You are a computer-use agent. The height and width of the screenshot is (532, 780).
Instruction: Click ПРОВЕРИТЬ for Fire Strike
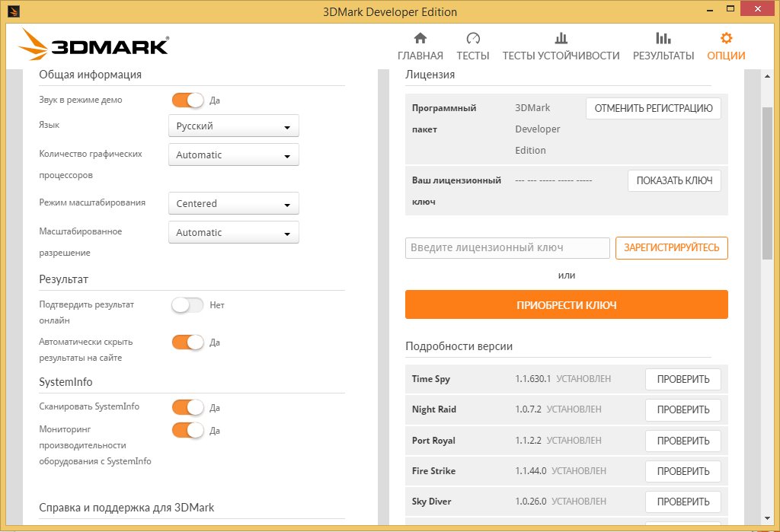pyautogui.click(x=683, y=471)
